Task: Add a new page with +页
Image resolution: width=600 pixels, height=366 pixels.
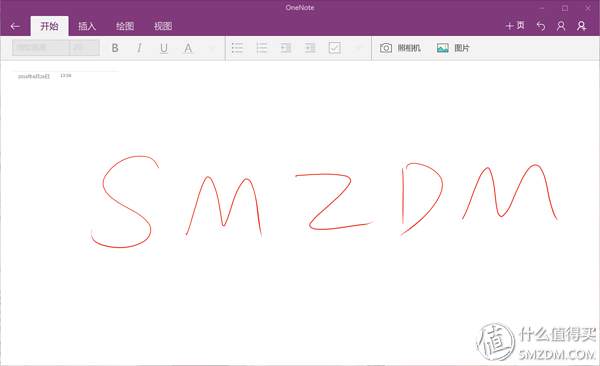Action: (x=515, y=26)
